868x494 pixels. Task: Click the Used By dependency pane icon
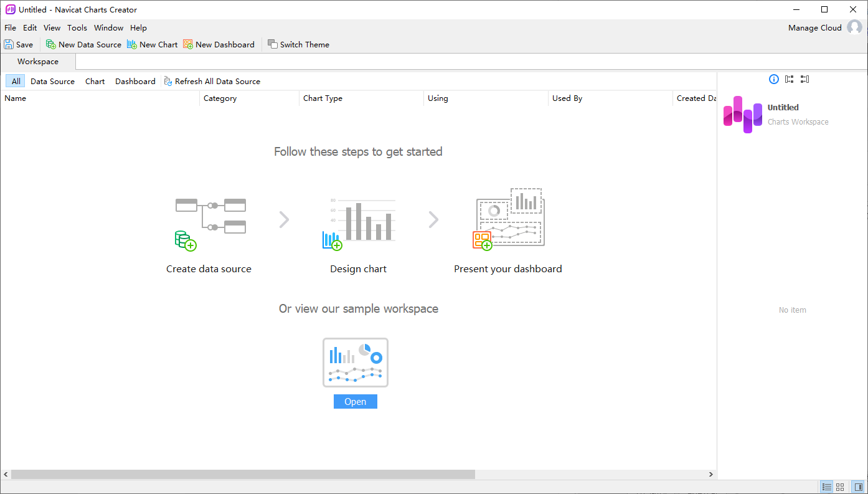point(805,79)
